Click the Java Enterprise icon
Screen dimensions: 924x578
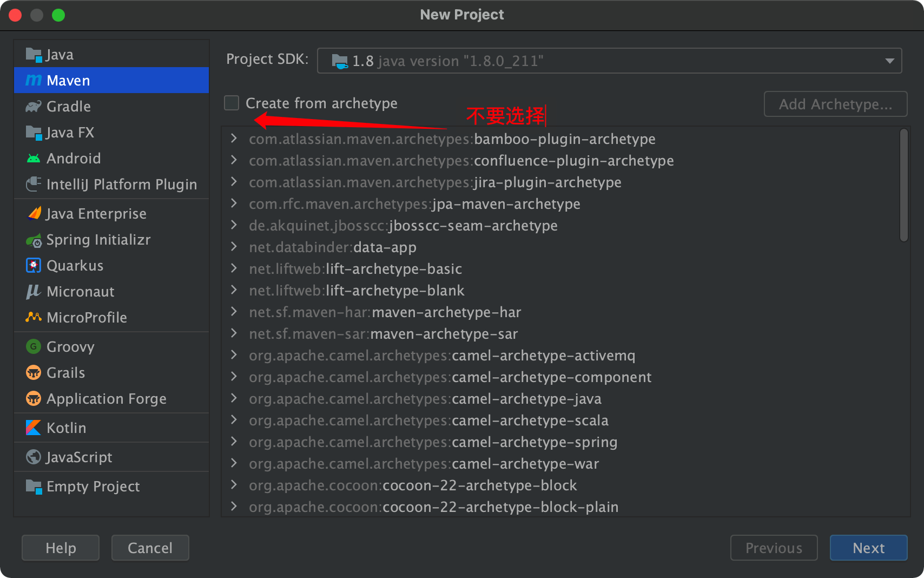click(x=34, y=214)
